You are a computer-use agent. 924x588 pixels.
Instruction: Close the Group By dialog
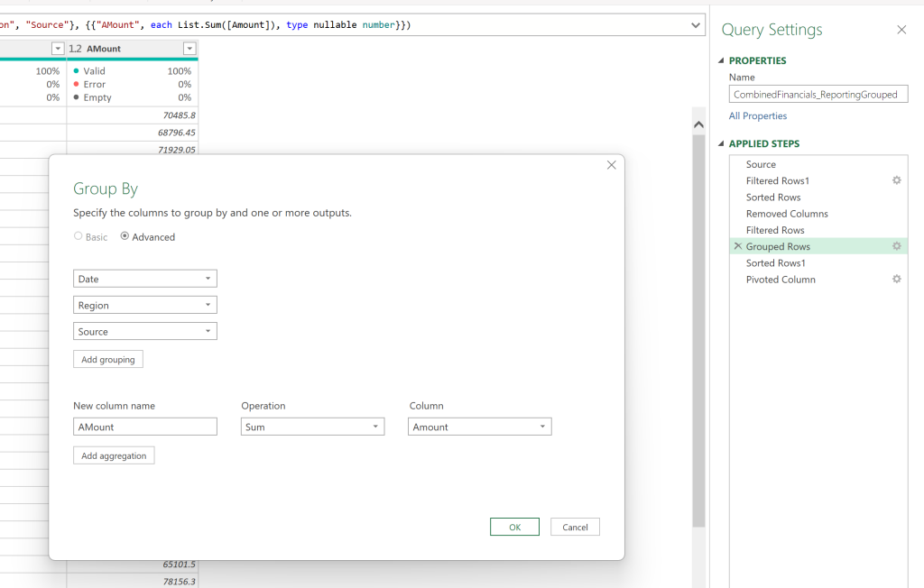click(611, 165)
